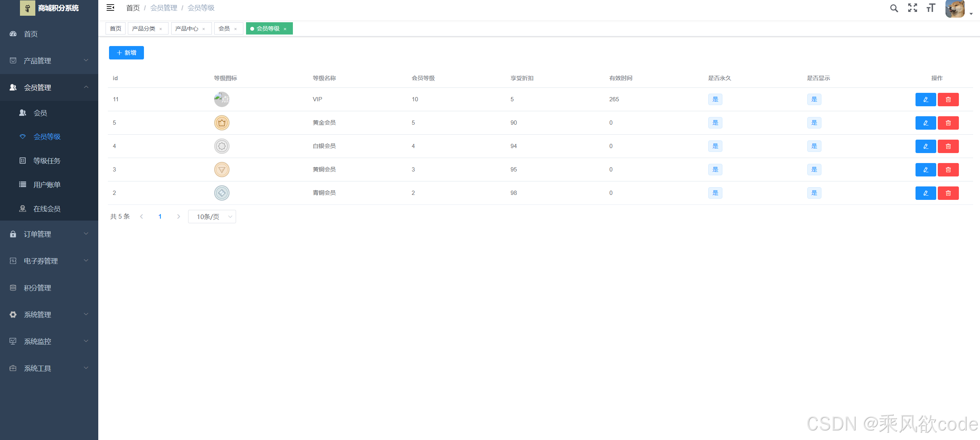Click the search magnifier icon in header
980x440 pixels.
pyautogui.click(x=894, y=8)
